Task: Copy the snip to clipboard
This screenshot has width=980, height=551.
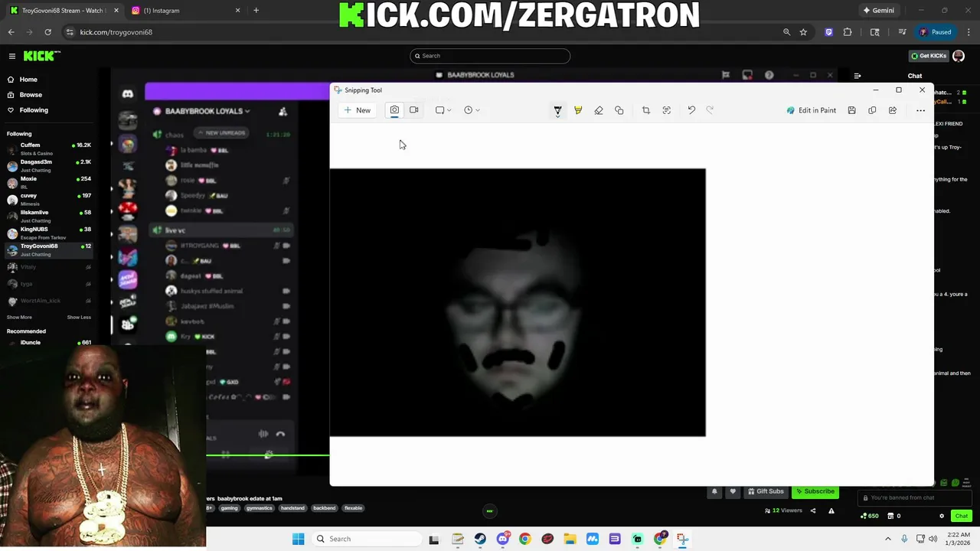Action: pos(872,110)
